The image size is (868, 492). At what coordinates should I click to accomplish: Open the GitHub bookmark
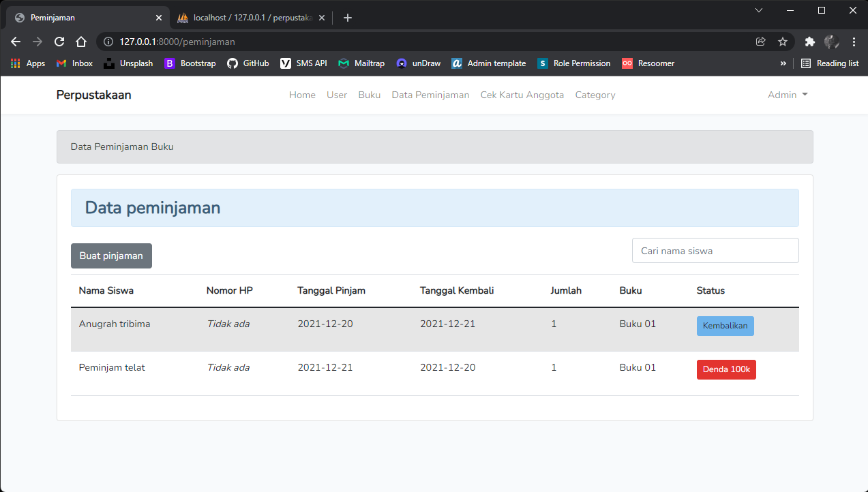[x=248, y=63]
